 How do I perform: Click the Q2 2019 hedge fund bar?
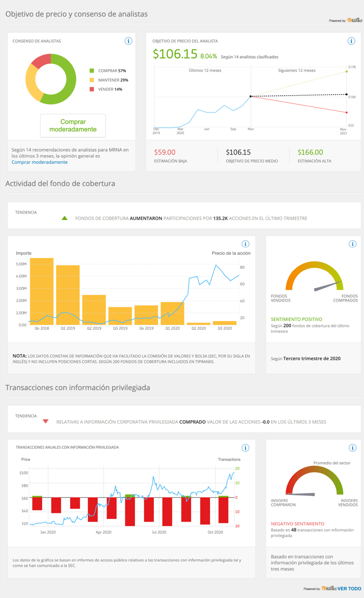(x=94, y=310)
